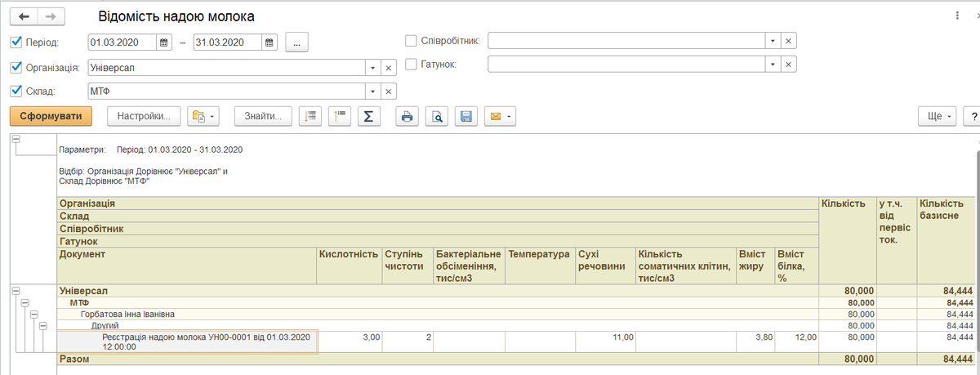Toggle the Організація checkbox
980x375 pixels.
coord(16,67)
